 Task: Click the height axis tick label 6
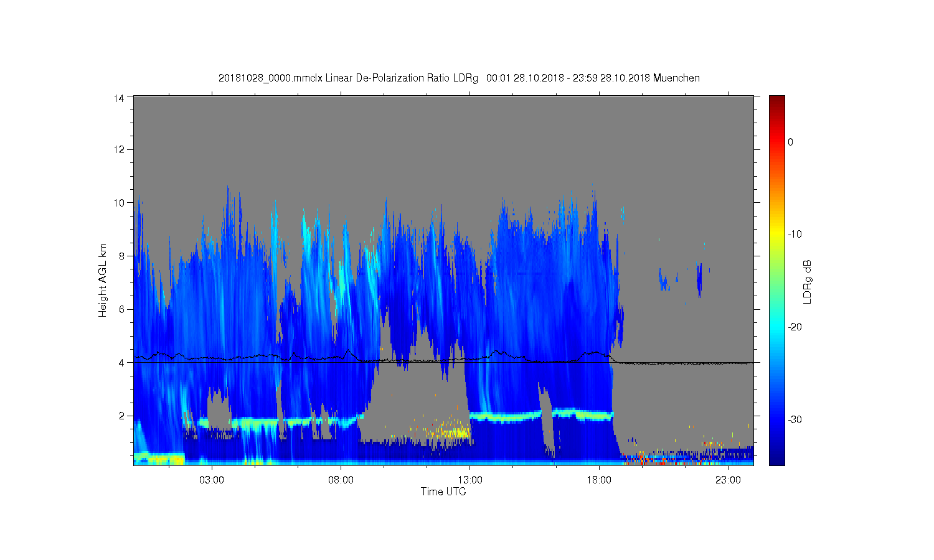[x=122, y=309]
